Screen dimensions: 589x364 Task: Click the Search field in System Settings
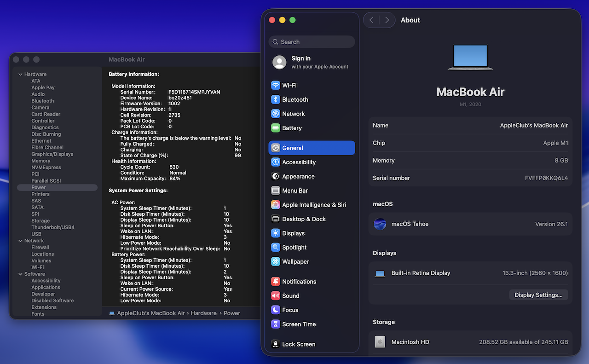(312, 42)
